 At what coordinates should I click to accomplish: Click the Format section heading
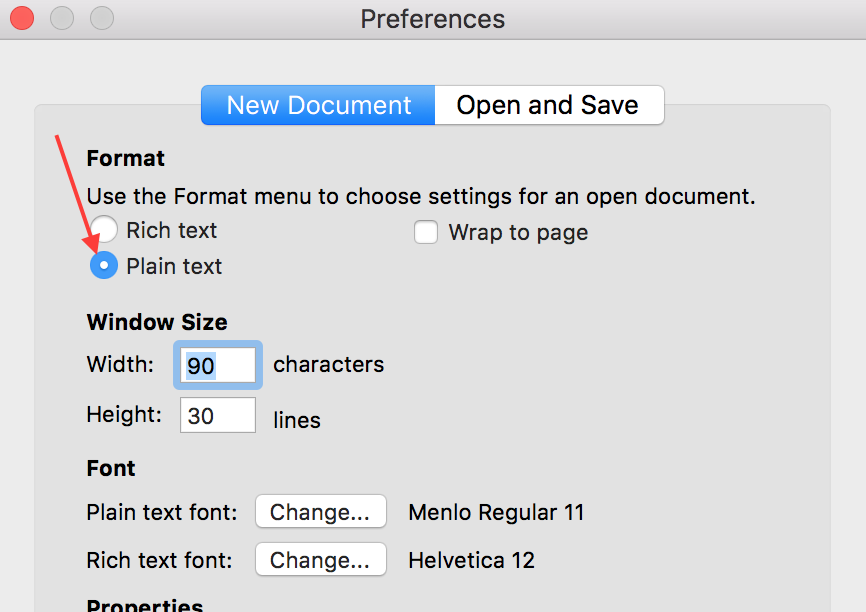tap(125, 158)
